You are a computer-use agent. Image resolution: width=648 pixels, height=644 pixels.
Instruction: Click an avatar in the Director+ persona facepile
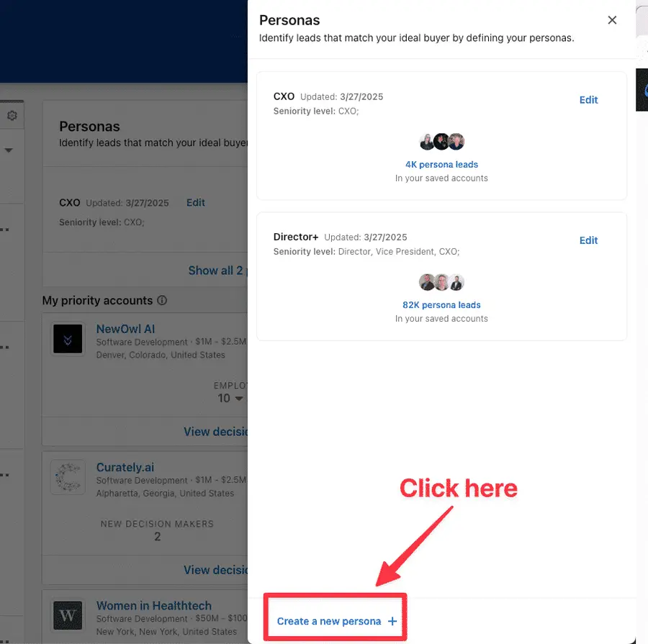tap(441, 281)
